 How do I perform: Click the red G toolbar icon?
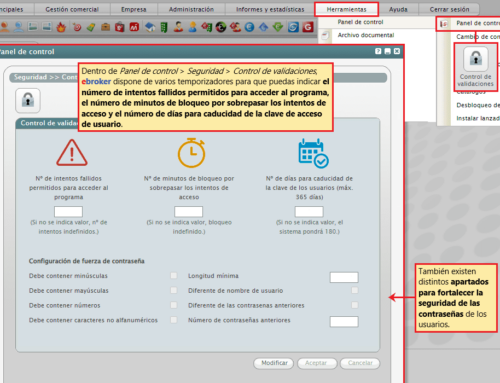pos(308,27)
